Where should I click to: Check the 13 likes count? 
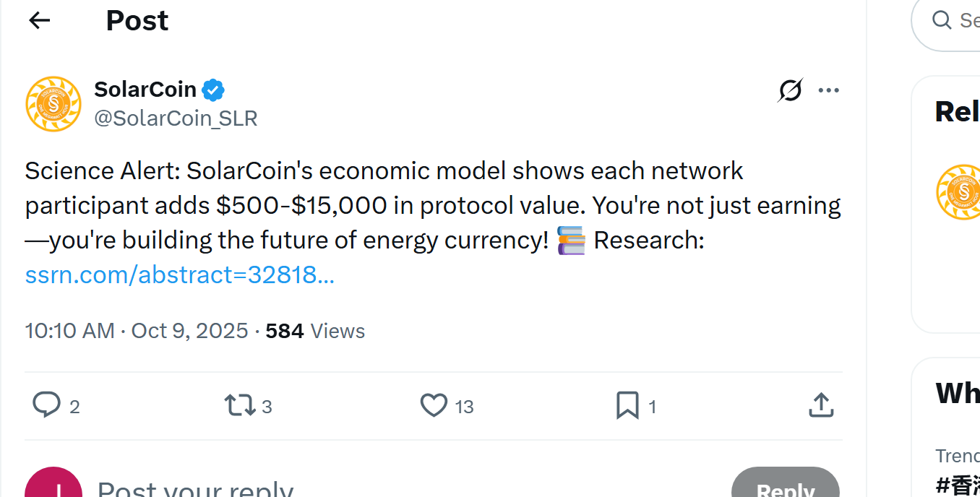465,406
